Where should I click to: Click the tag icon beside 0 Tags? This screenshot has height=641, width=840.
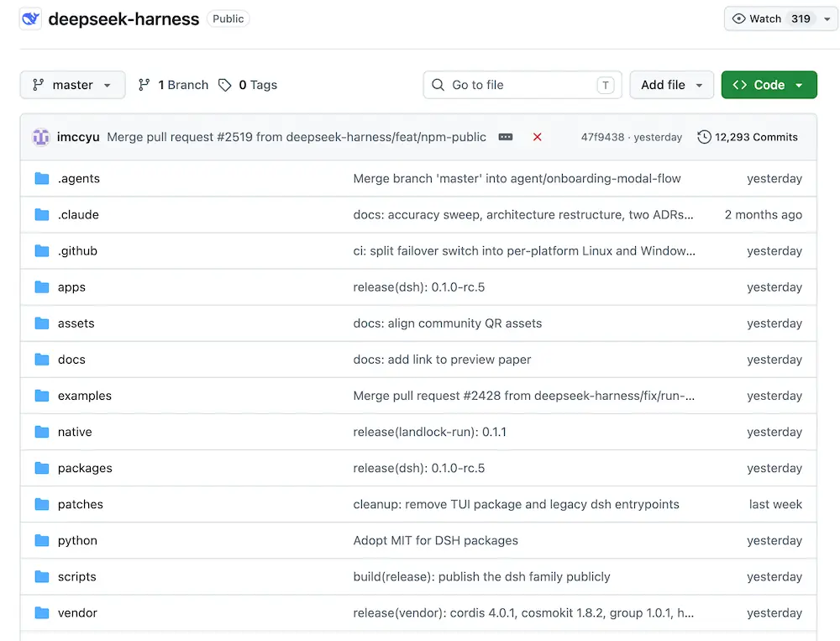[x=224, y=85]
